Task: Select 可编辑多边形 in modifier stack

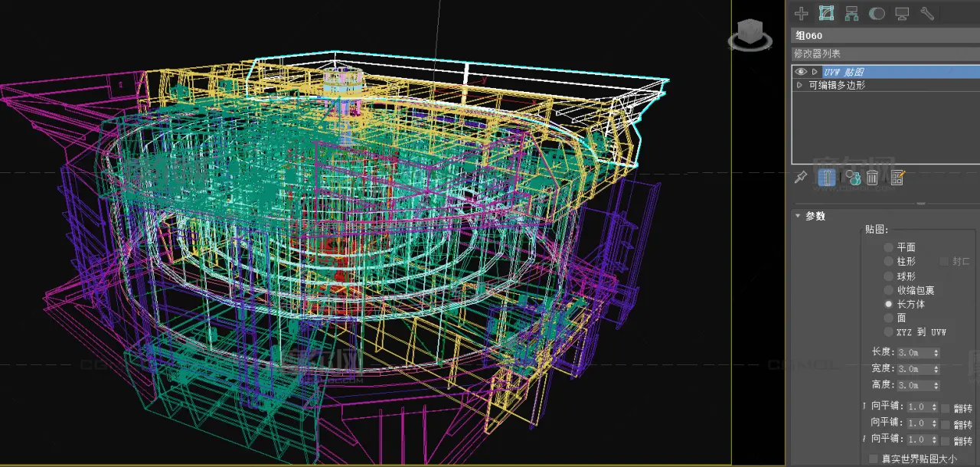Action: (836, 85)
